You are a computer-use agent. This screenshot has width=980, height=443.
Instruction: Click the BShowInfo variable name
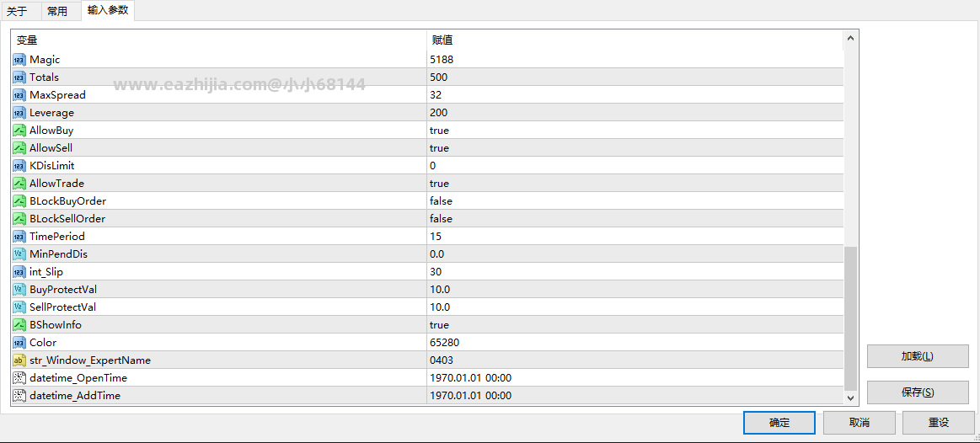click(x=56, y=325)
